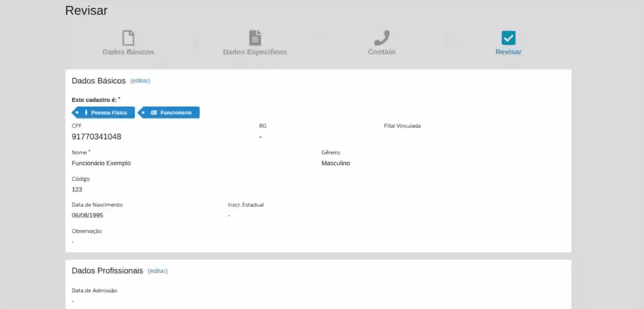Image resolution: width=644 pixels, height=309 pixels.
Task: Click the birth date 06/08/1995
Action: pos(87,215)
